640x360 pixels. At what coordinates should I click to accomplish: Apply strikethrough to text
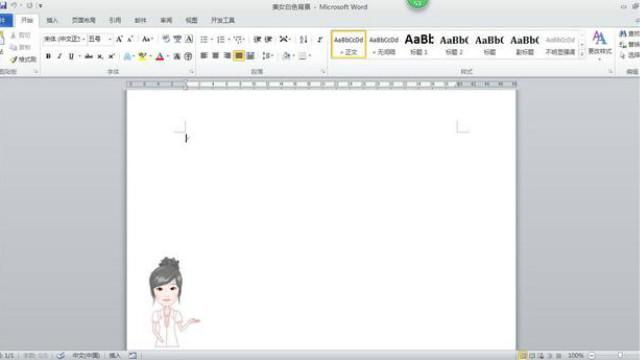(x=89, y=56)
